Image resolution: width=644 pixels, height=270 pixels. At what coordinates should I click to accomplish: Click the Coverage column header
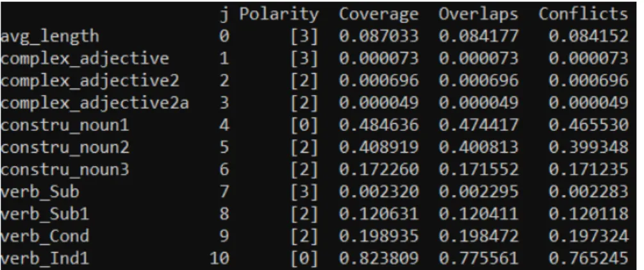coord(378,14)
